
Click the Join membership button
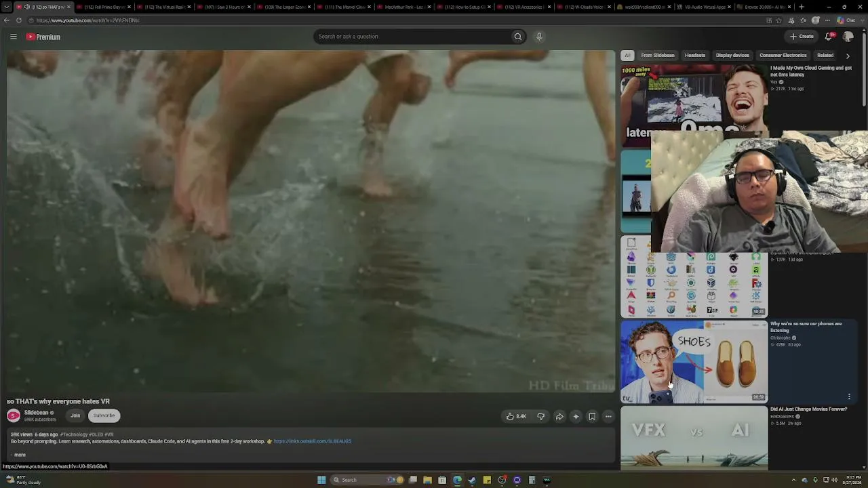pyautogui.click(x=75, y=415)
